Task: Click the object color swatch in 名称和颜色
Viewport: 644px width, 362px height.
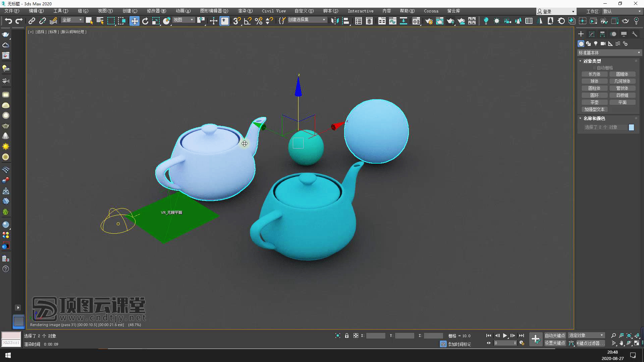Action: click(631, 127)
